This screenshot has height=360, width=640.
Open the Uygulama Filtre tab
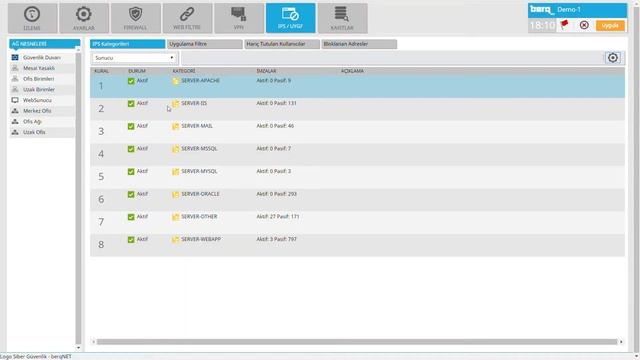[205, 44]
